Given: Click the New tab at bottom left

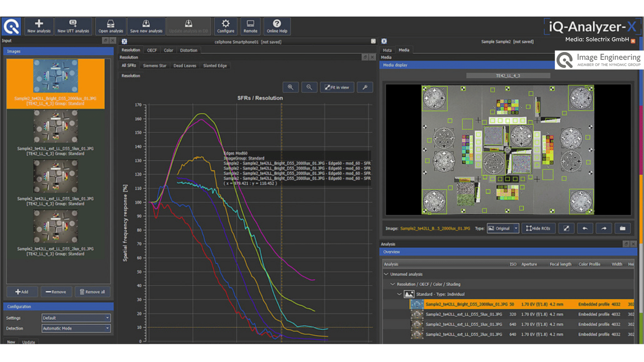Looking at the screenshot, I should 11,342.
